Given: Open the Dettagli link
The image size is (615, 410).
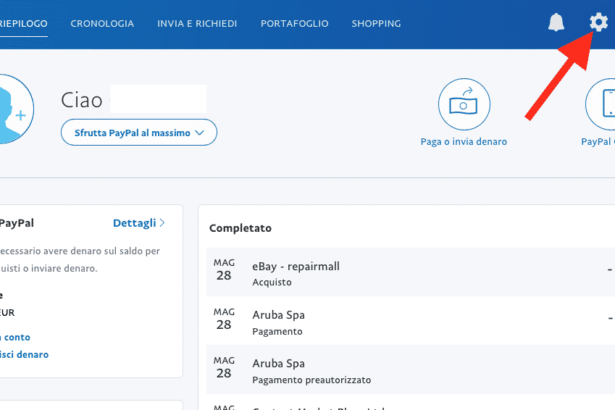Looking at the screenshot, I should 138,223.
